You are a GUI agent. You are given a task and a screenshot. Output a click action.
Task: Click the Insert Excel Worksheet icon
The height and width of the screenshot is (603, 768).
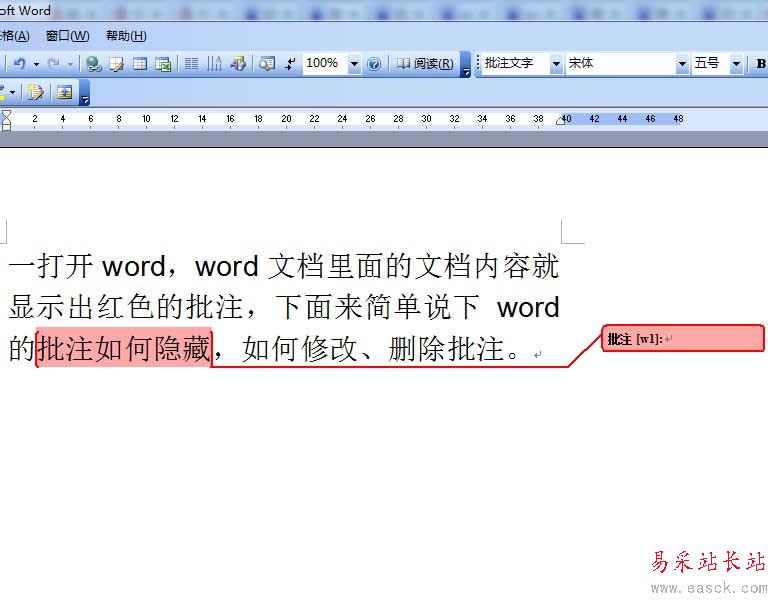(x=163, y=64)
